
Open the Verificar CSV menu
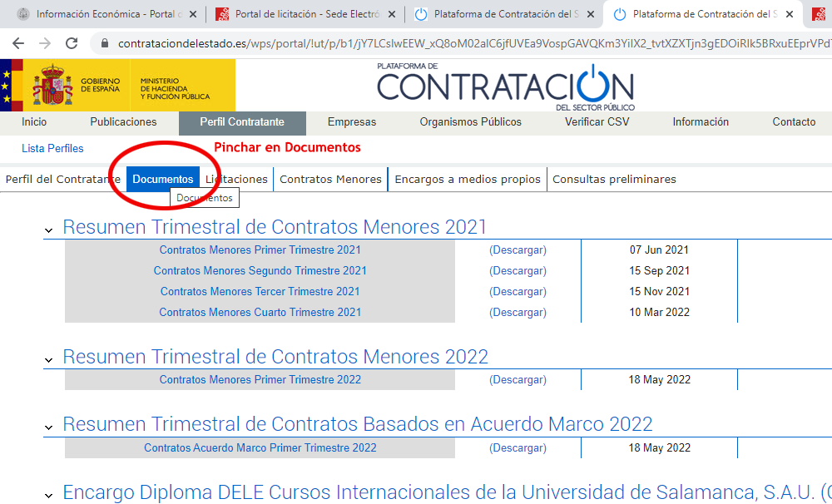(597, 122)
